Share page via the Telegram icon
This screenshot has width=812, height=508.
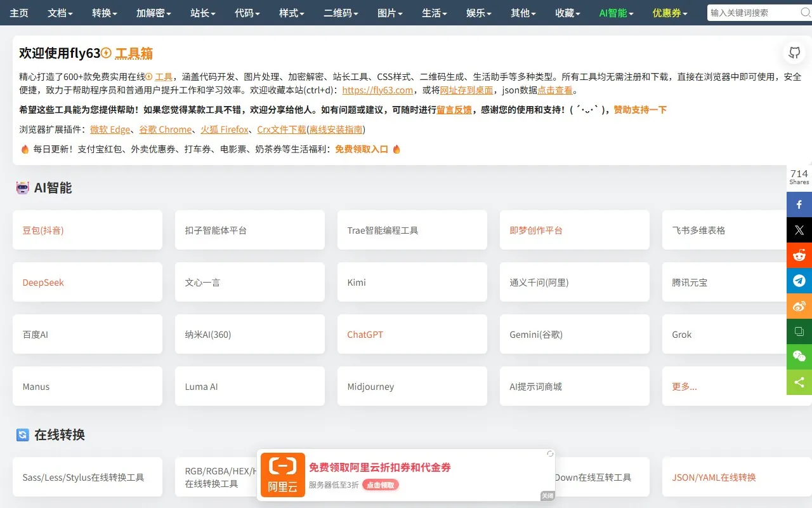tap(800, 281)
